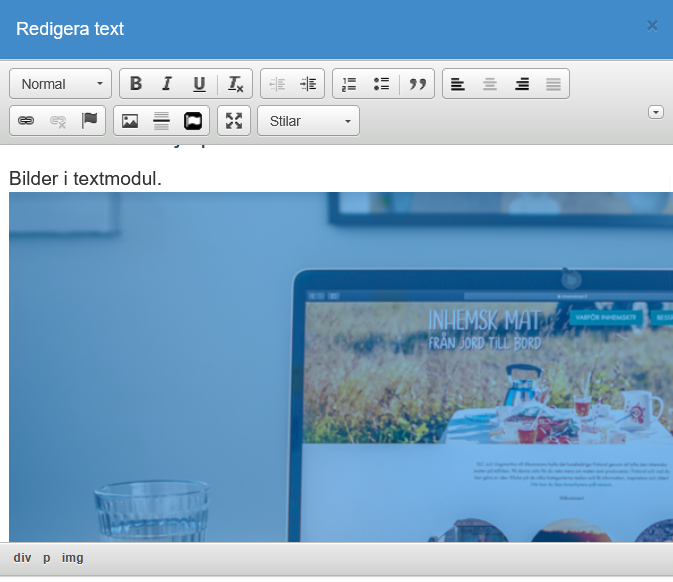This screenshot has width=673, height=582.
Task: Apply block quote formatting
Action: (x=418, y=84)
